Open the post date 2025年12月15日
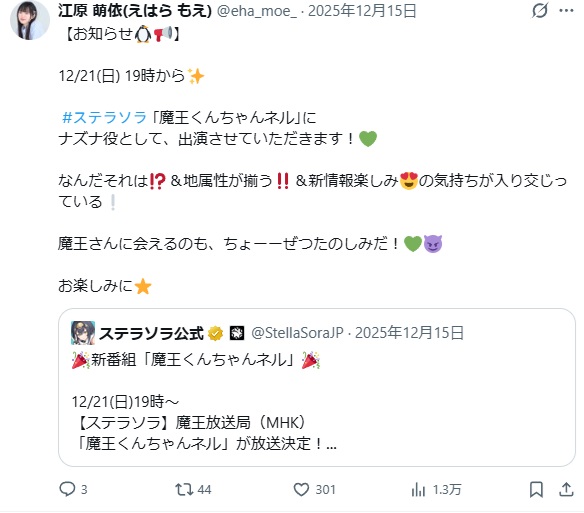Image resolution: width=584 pixels, height=513 pixels. click(362, 11)
